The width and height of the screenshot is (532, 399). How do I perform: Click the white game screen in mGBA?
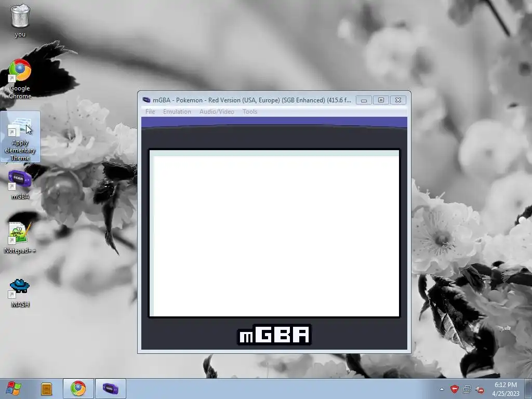pos(274,233)
